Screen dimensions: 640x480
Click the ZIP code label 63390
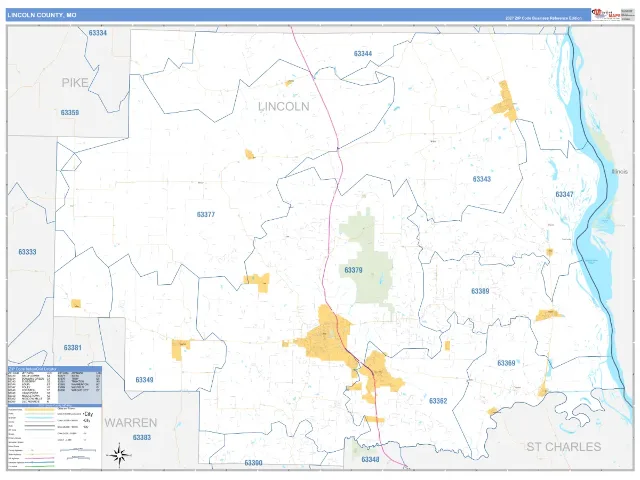[x=253, y=463]
